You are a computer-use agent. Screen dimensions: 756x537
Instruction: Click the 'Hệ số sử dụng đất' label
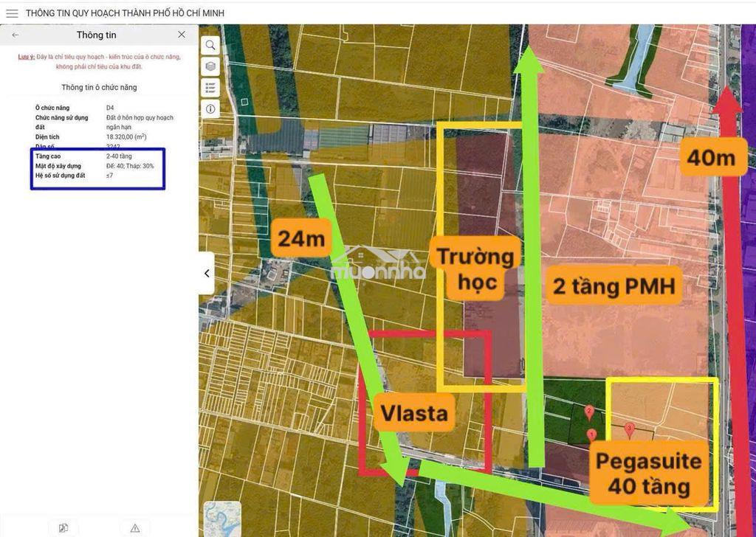61,176
